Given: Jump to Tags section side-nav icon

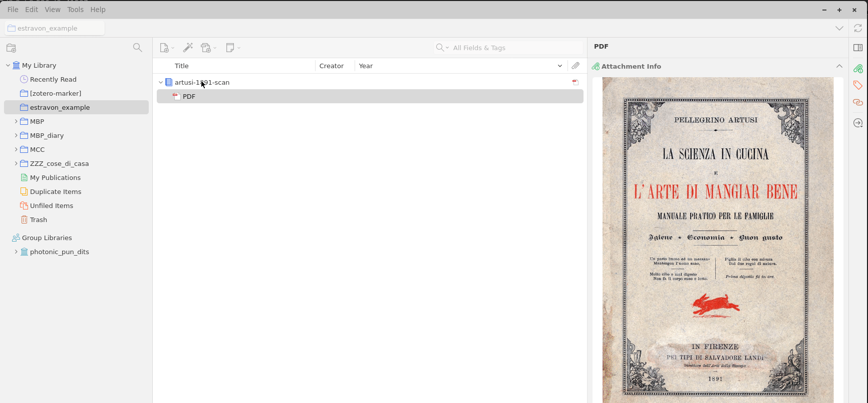Looking at the screenshot, I should click(858, 85).
